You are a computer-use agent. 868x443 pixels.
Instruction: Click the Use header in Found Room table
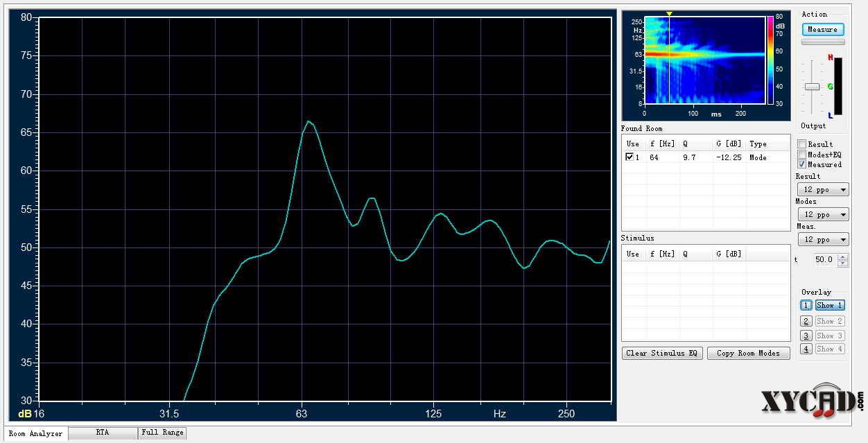point(633,144)
